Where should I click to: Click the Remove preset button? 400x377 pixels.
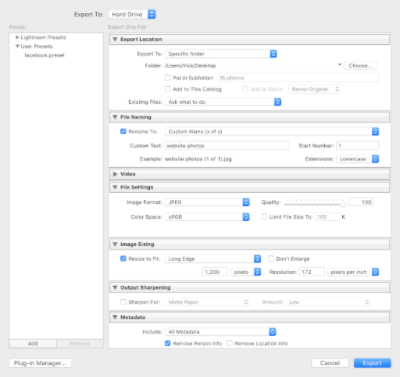pyautogui.click(x=80, y=344)
